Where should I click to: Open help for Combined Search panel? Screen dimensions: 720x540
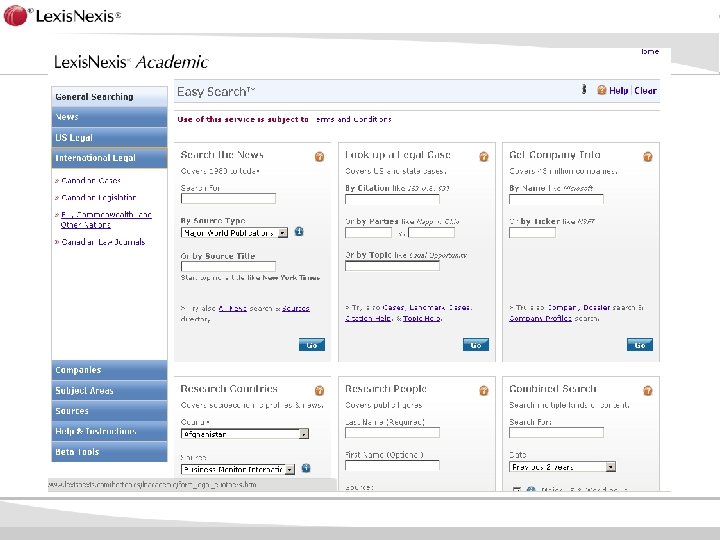[x=647, y=391]
